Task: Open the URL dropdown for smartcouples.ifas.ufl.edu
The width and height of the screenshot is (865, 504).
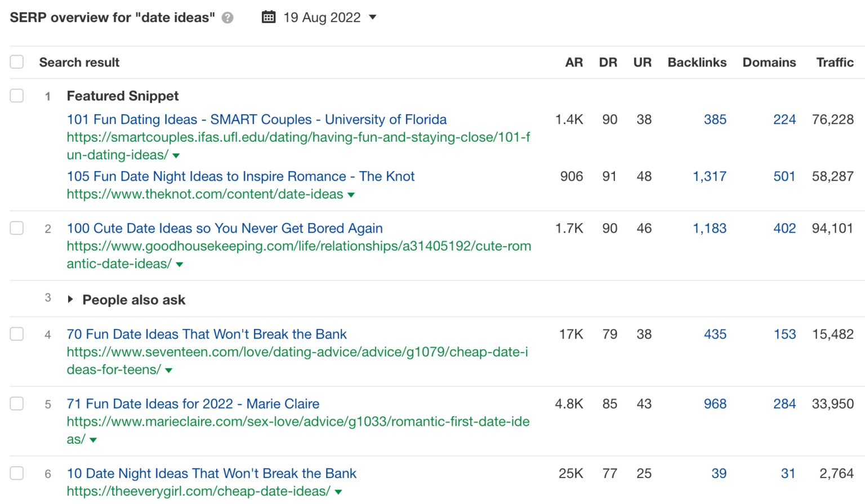Action: pos(176,155)
